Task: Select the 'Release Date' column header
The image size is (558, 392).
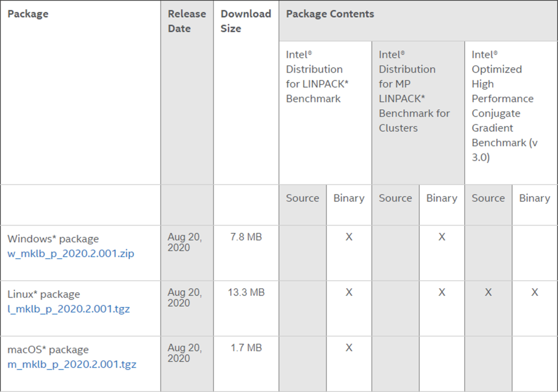Action: pos(187,21)
